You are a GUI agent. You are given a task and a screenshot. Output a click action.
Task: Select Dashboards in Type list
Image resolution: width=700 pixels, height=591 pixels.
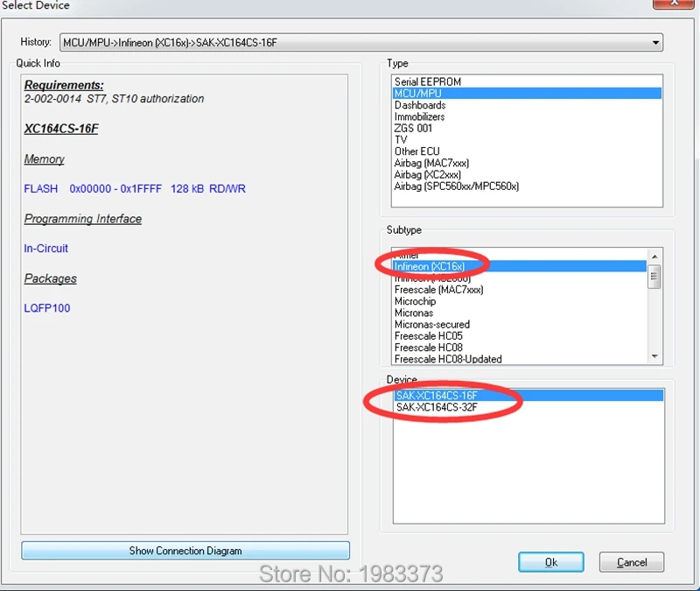(x=527, y=105)
